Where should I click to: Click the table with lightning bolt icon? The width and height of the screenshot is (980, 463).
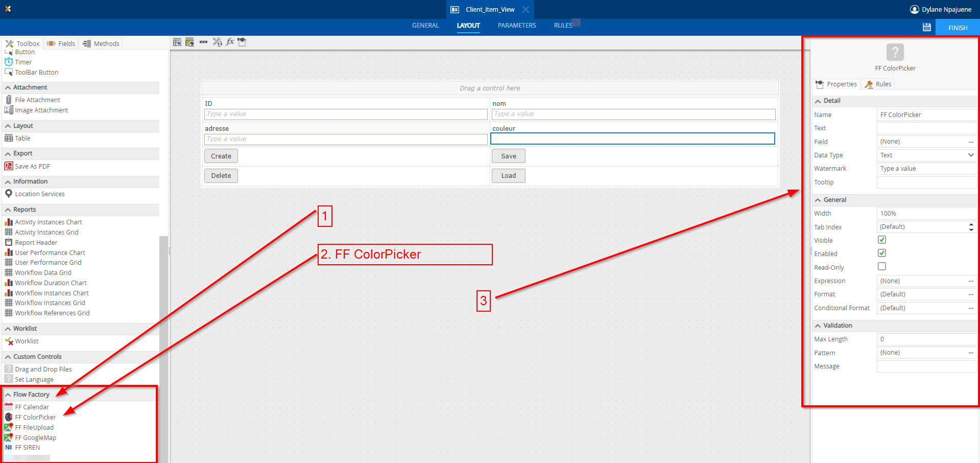point(177,42)
